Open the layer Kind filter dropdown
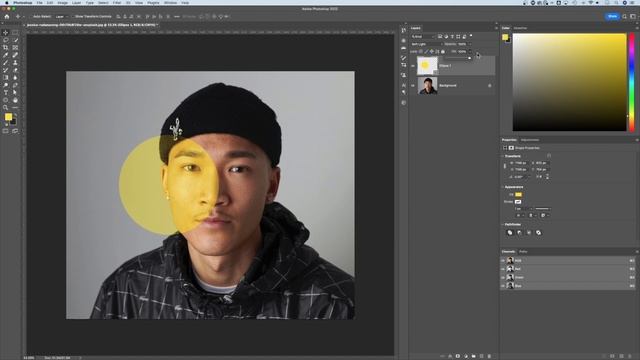This screenshot has height=360, width=640. [x=423, y=36]
